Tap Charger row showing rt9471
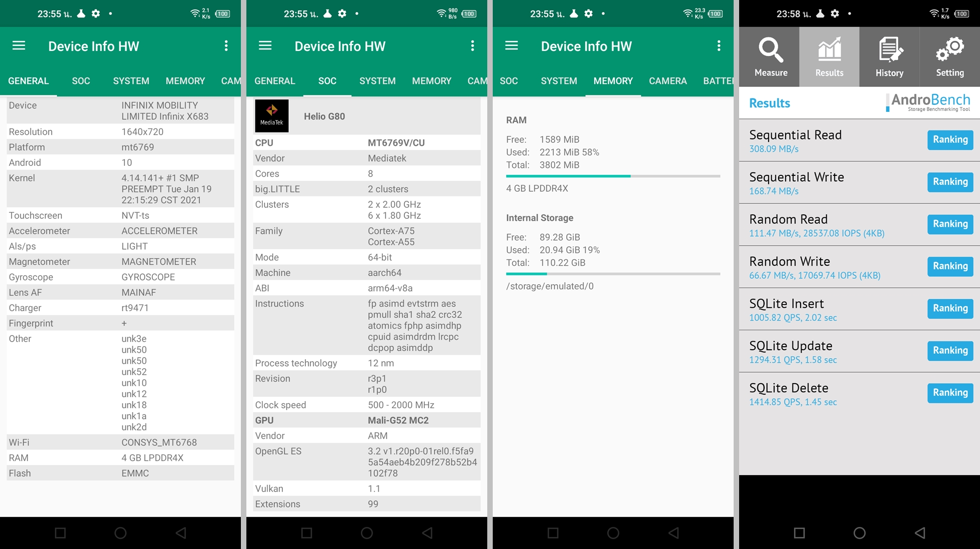Viewport: 980px width, 549px height. (120, 308)
